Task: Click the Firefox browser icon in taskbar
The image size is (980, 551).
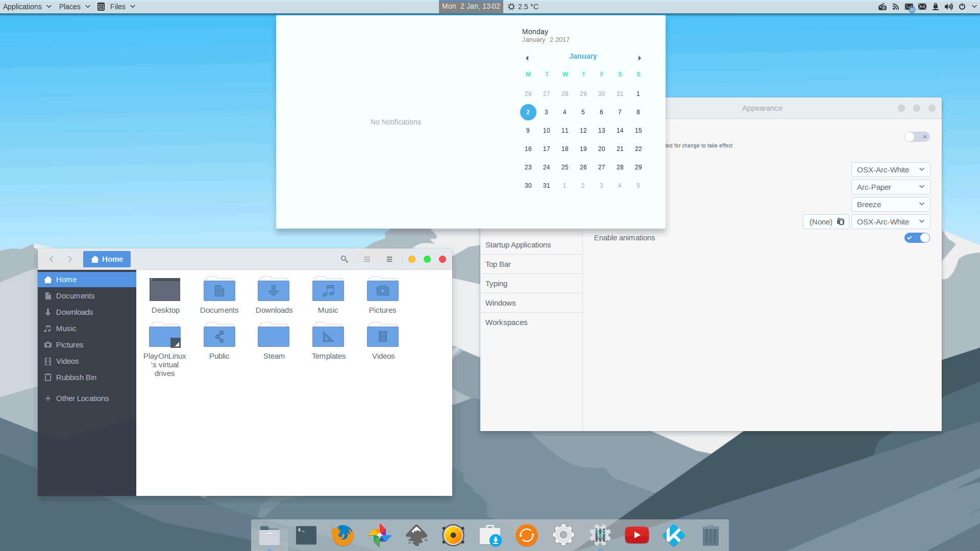Action: (342, 535)
